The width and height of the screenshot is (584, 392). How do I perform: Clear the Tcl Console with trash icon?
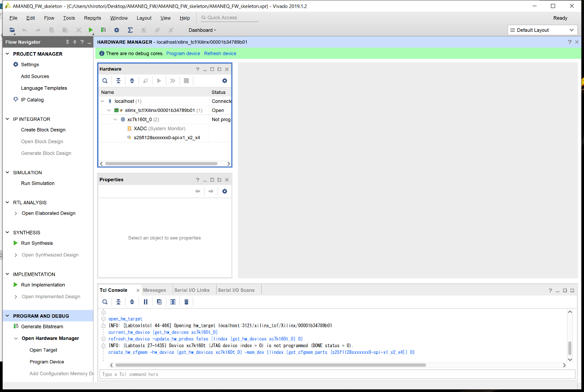click(186, 302)
